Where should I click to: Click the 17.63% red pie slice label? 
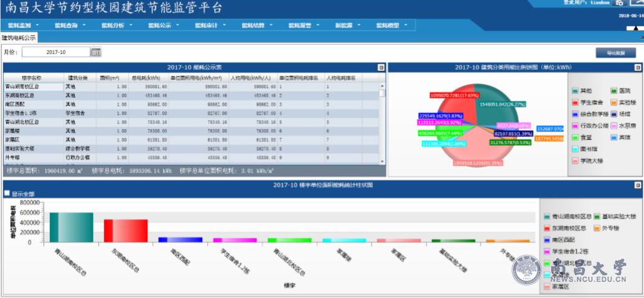coord(454,95)
